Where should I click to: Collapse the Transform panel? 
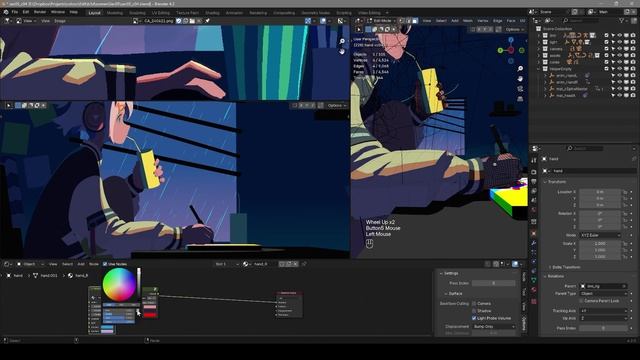coord(556,182)
